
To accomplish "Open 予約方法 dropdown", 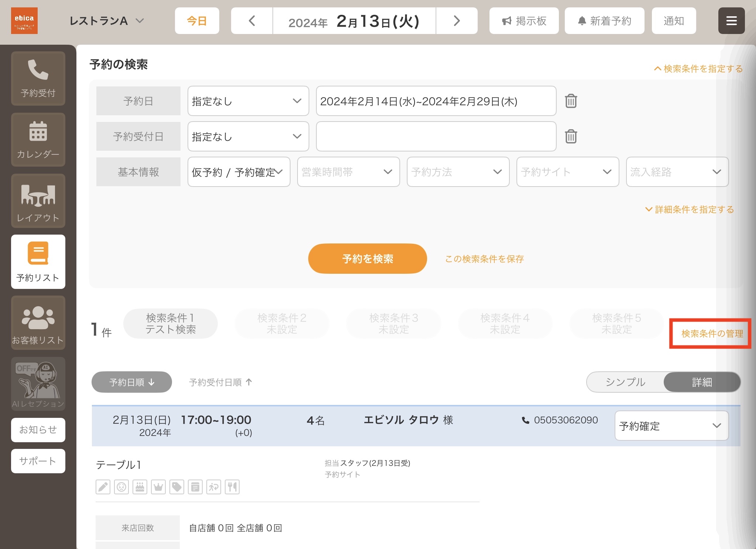I will 458,172.
